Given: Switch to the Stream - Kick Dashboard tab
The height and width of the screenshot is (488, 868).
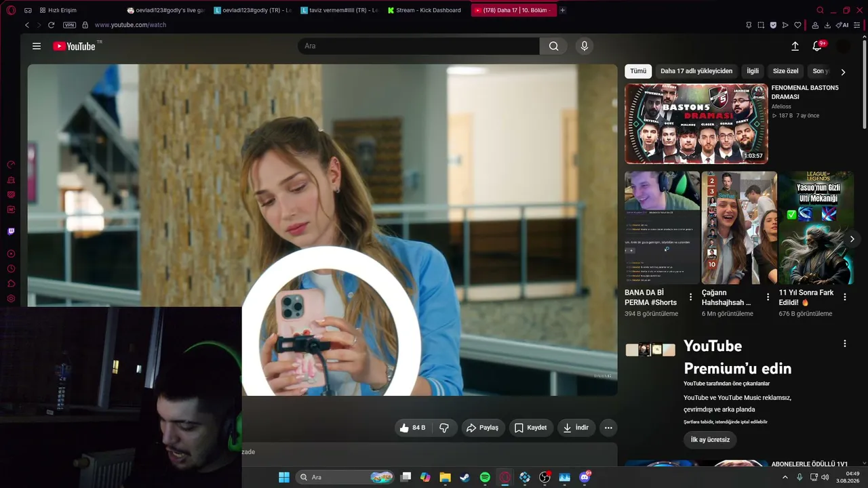Looking at the screenshot, I should [x=425, y=10].
